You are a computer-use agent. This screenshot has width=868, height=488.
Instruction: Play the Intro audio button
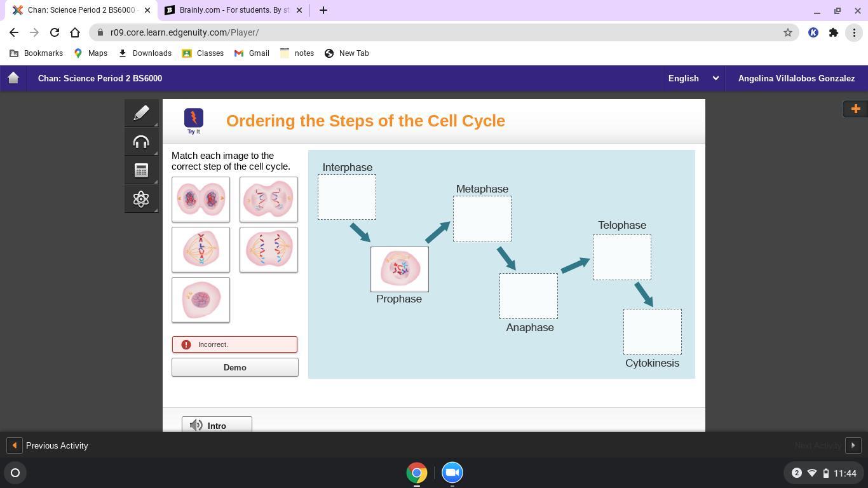tap(217, 425)
